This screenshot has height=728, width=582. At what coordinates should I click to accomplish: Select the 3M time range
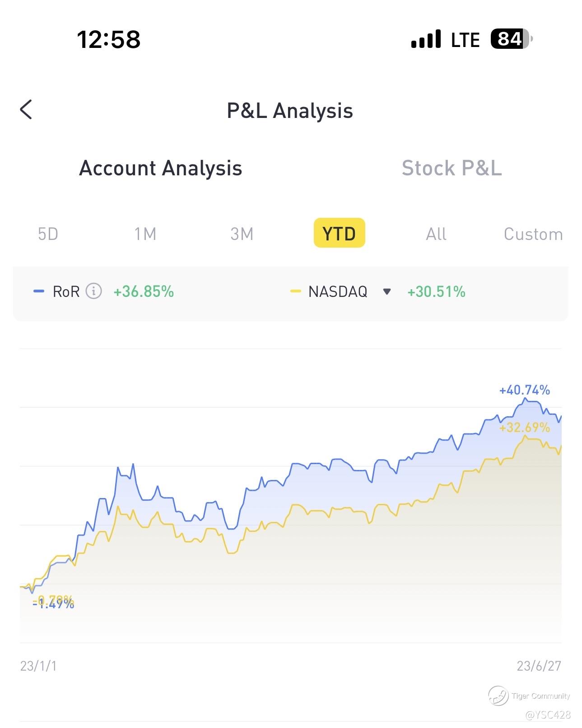(x=242, y=234)
